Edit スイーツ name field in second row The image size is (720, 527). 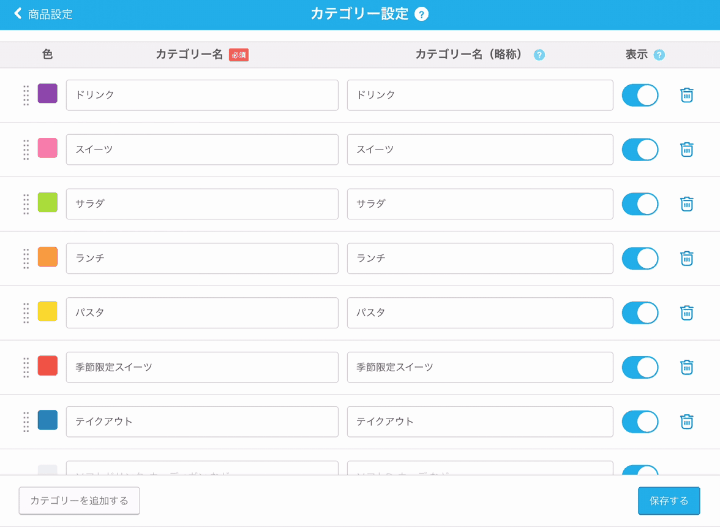coord(202,150)
